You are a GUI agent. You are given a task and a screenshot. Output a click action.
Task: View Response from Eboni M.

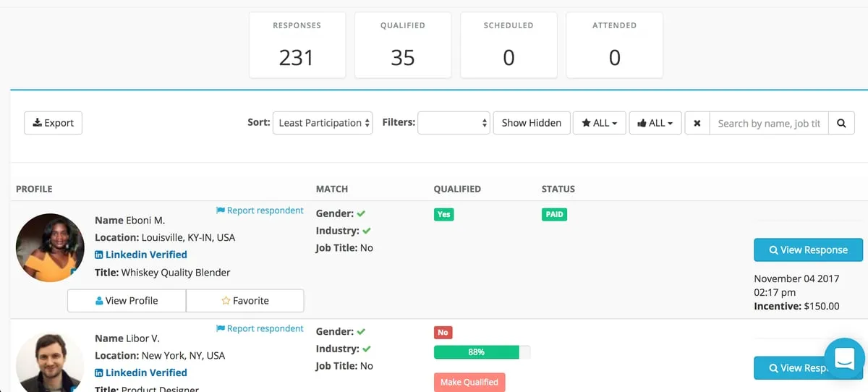coord(808,250)
